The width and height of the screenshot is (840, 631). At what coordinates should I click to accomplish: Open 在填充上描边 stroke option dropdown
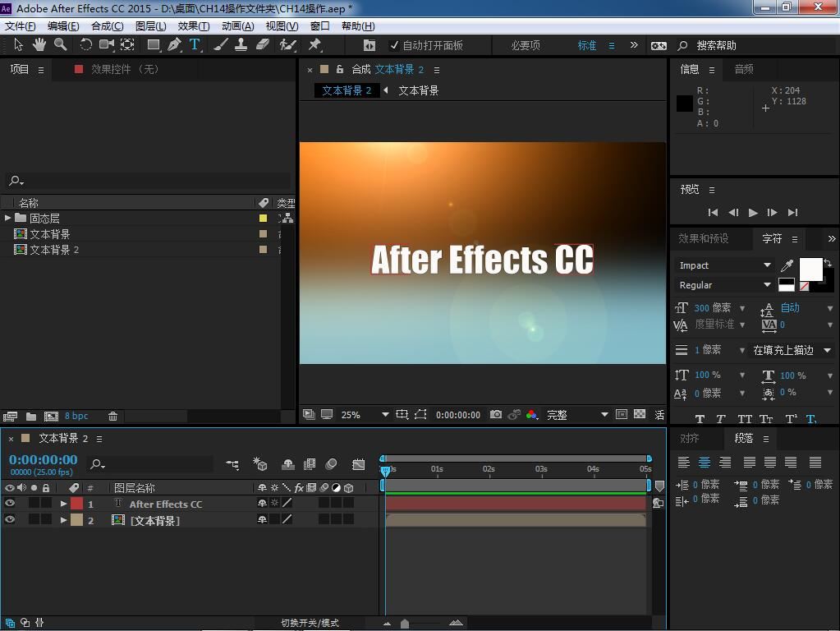click(x=792, y=350)
